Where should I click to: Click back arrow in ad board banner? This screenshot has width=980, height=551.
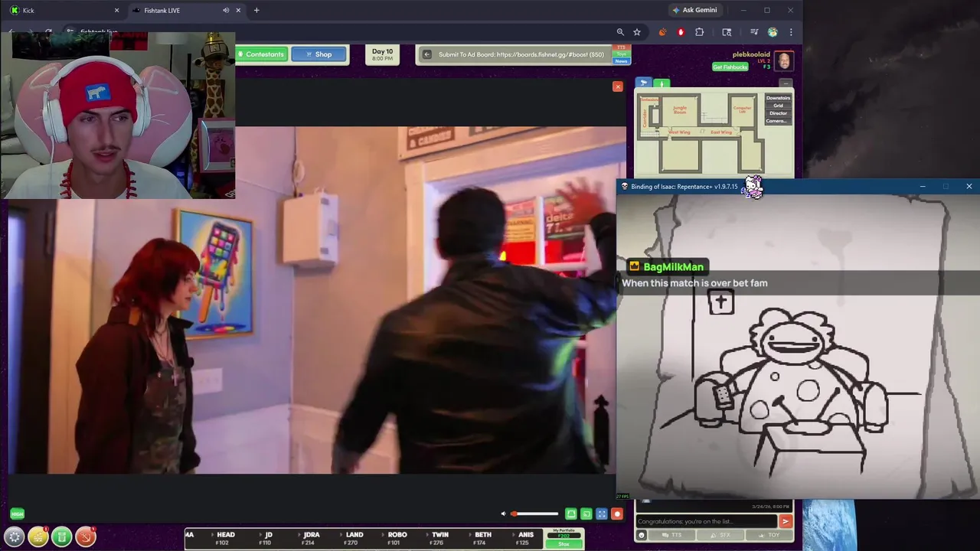click(x=427, y=54)
